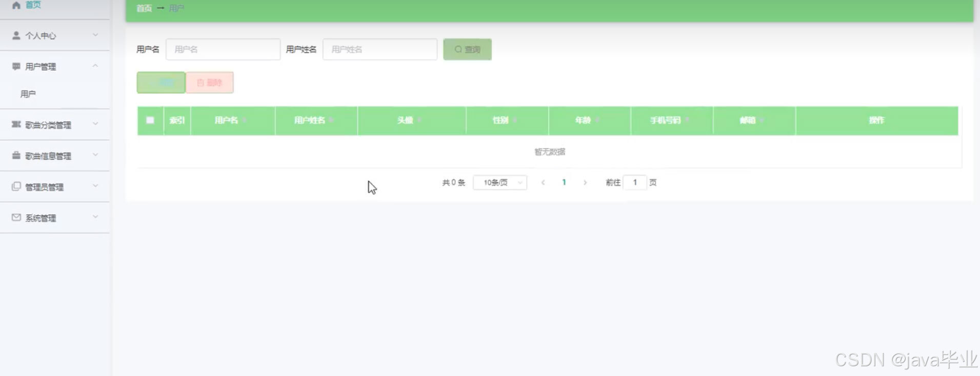Click the 歌曲信息管理 briefcase icon
This screenshot has width=980, height=376.
coord(16,155)
